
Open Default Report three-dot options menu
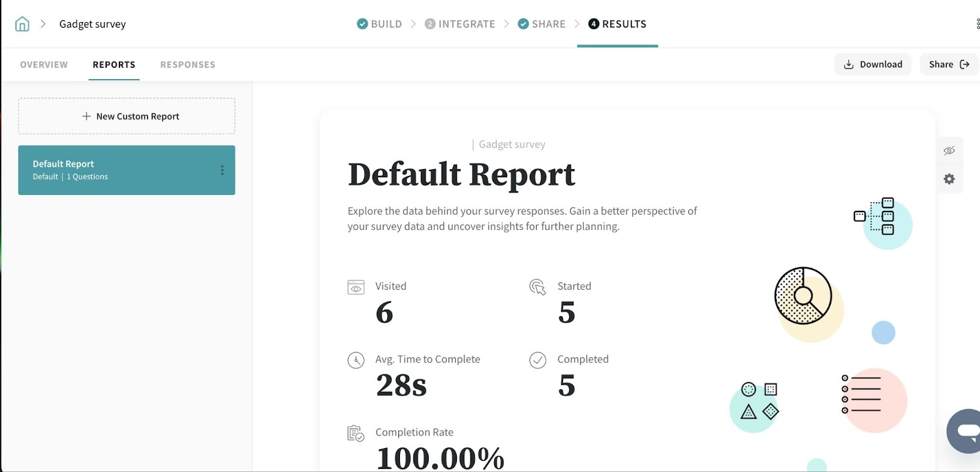pos(222,170)
